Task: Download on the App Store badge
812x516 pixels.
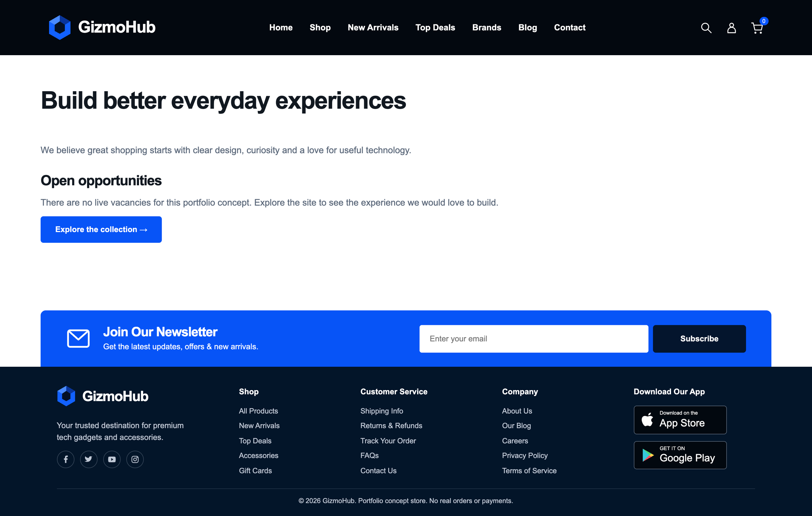Action: [680, 420]
